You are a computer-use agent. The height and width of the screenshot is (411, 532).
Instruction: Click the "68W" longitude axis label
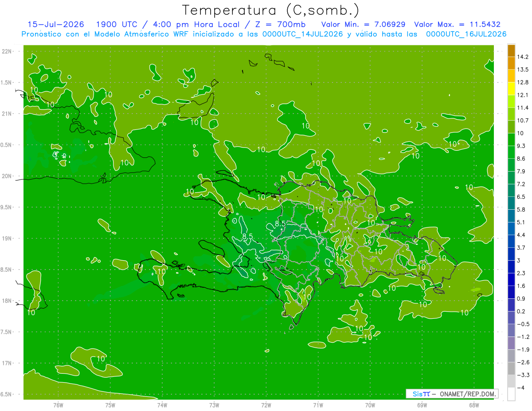pos(474,405)
